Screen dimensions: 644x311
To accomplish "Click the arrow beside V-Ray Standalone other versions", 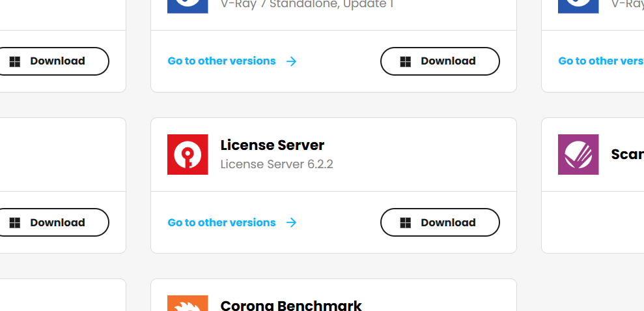I will [291, 61].
